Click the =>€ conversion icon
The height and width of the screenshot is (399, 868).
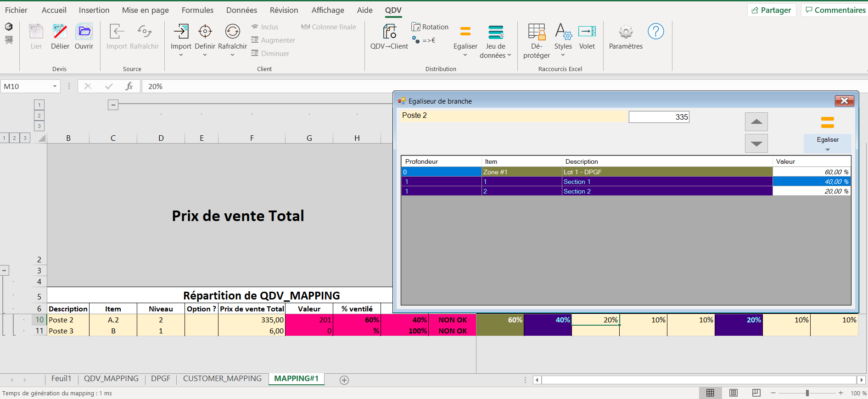[x=424, y=40]
